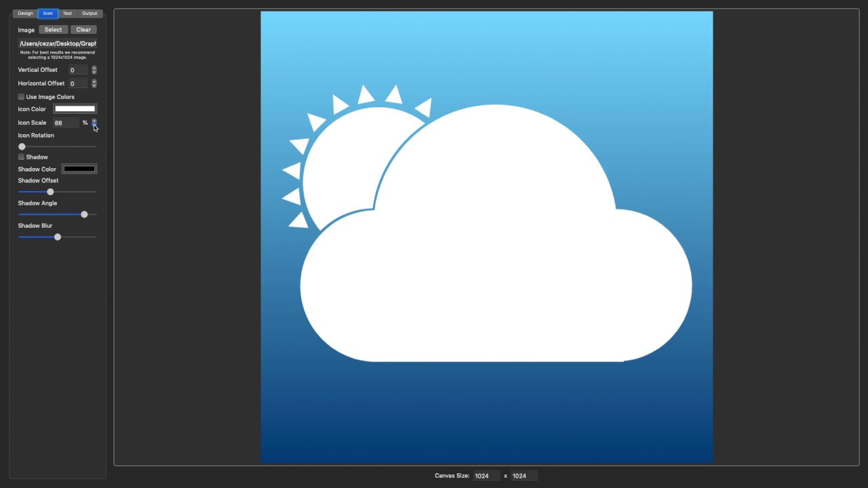This screenshot has height=488, width=868.
Task: Open the Shadow Color swatch
Action: [79, 168]
